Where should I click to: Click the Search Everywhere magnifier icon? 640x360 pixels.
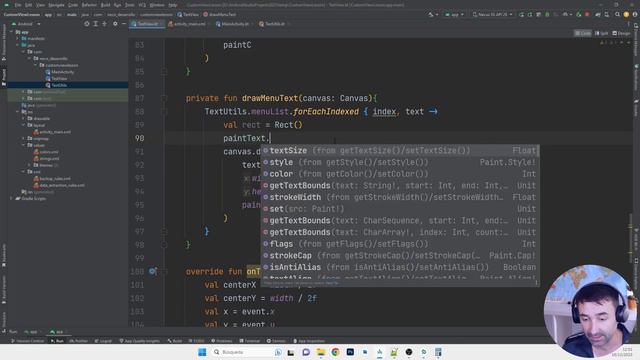617,15
